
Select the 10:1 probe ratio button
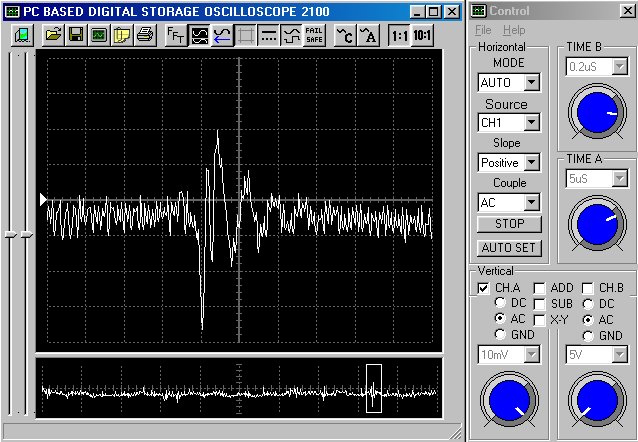click(423, 35)
